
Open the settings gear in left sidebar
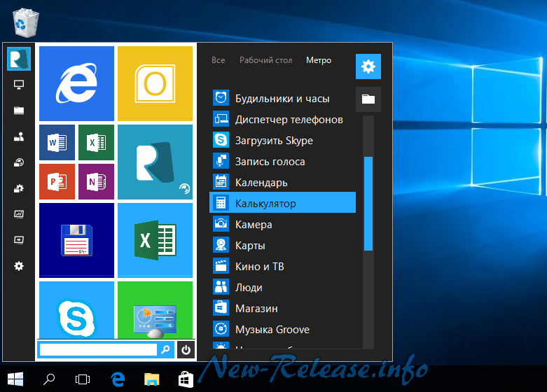[x=19, y=266]
